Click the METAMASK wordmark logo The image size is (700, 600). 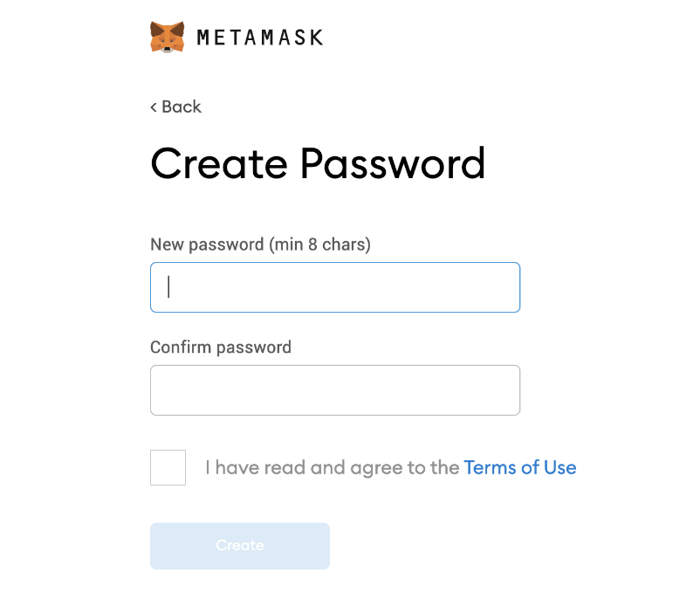(260, 37)
